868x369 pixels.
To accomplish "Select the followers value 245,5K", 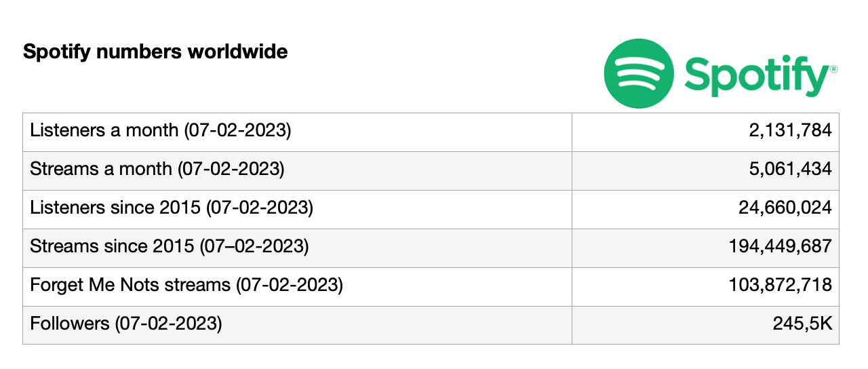I will pos(802,324).
